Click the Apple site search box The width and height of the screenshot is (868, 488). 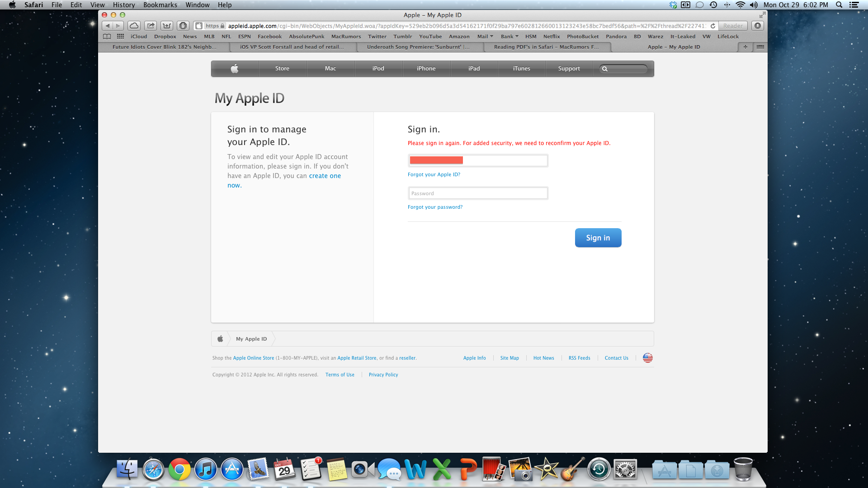tap(623, 69)
